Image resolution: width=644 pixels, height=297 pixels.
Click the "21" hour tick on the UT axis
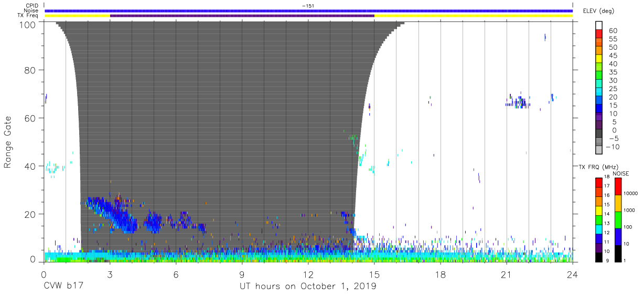pos(507,274)
